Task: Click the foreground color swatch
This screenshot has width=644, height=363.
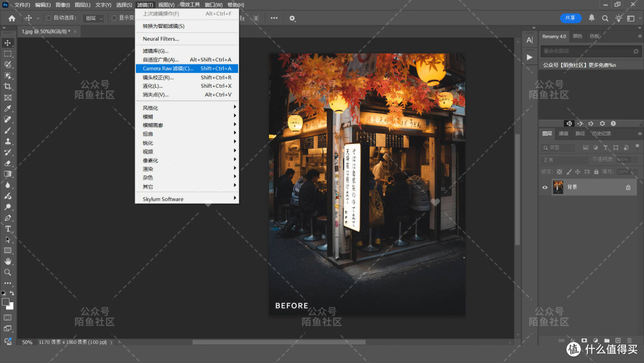Action: coord(5,302)
